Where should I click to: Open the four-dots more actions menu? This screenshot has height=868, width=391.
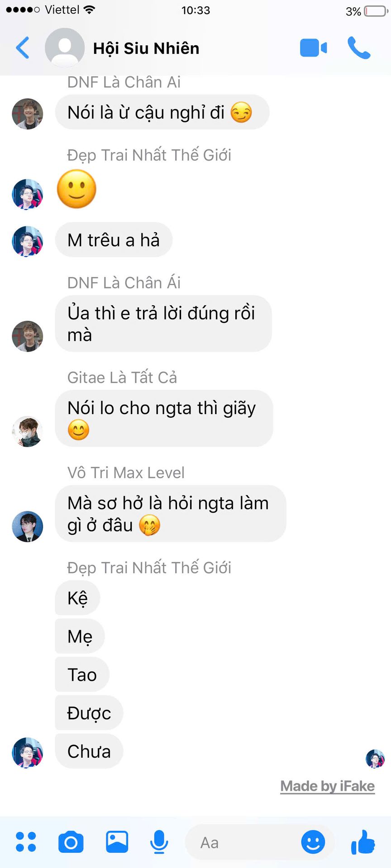click(x=26, y=842)
